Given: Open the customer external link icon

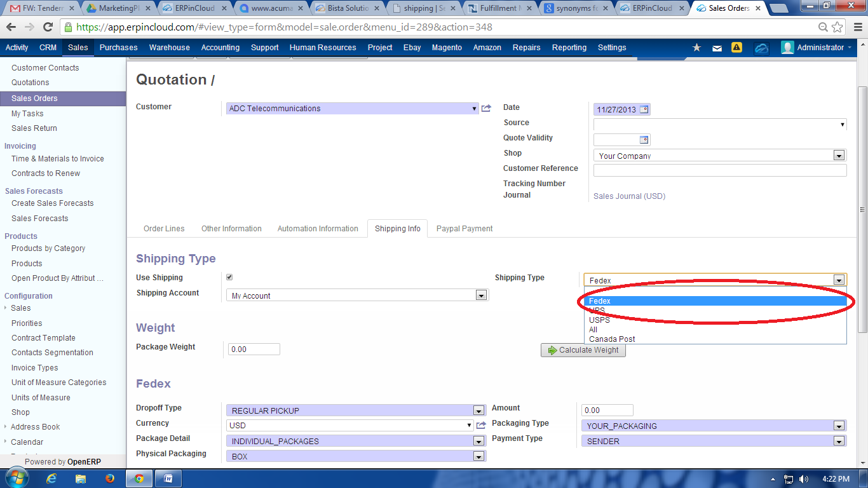Looking at the screenshot, I should [x=486, y=109].
